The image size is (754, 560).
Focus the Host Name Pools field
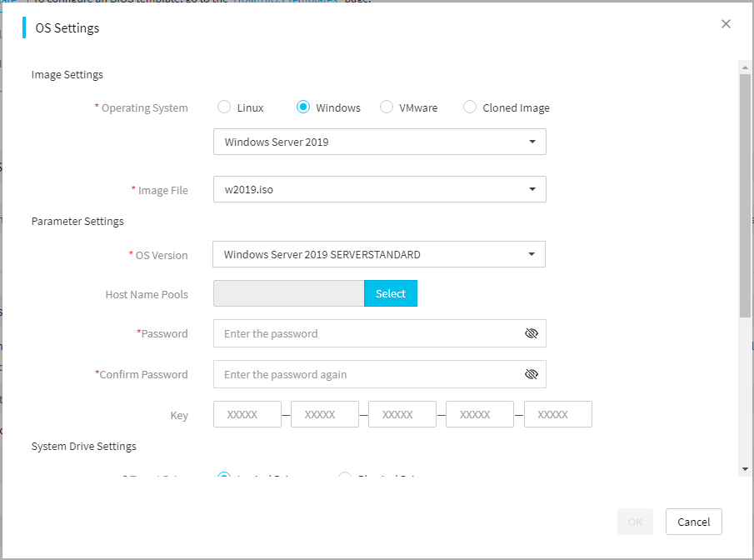point(288,293)
